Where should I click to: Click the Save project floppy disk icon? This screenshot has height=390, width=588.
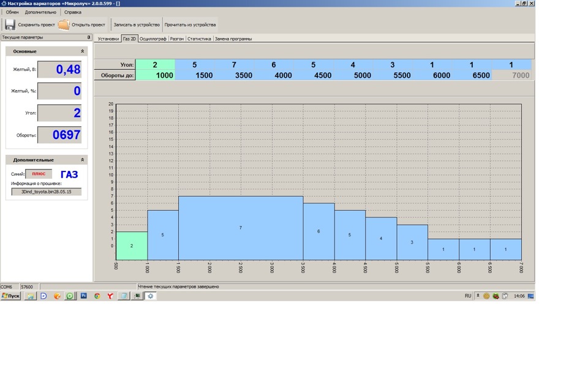click(x=10, y=24)
